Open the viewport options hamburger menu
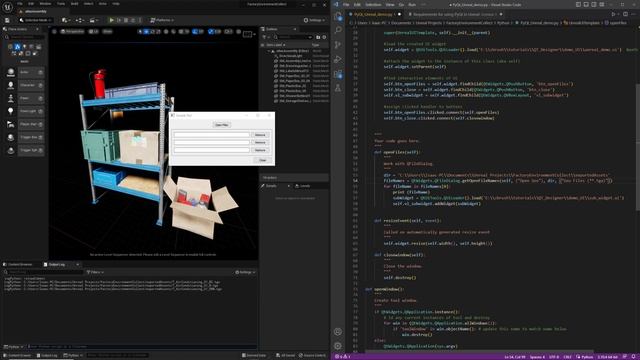Viewport: 640px width, 360px height. 54,31
